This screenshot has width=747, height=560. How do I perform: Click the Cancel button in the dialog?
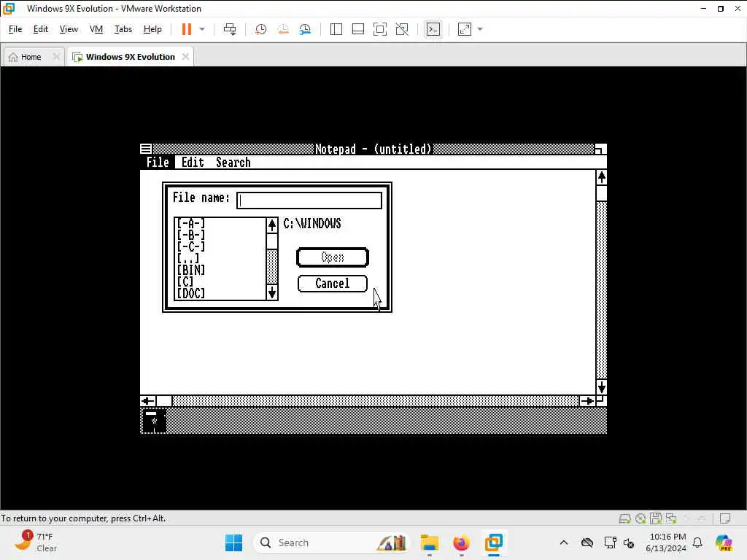click(x=333, y=284)
